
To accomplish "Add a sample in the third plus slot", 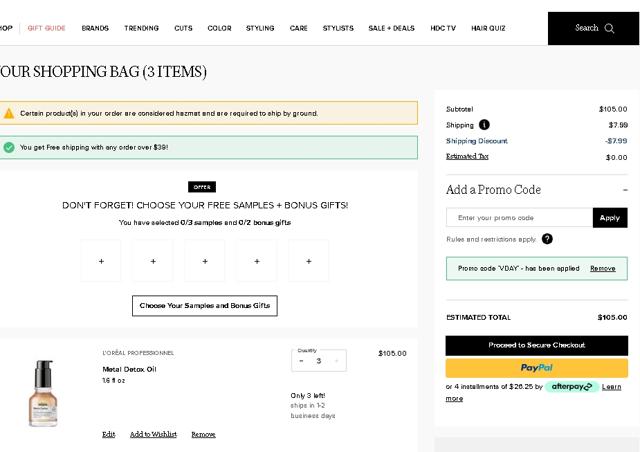I will [205, 261].
